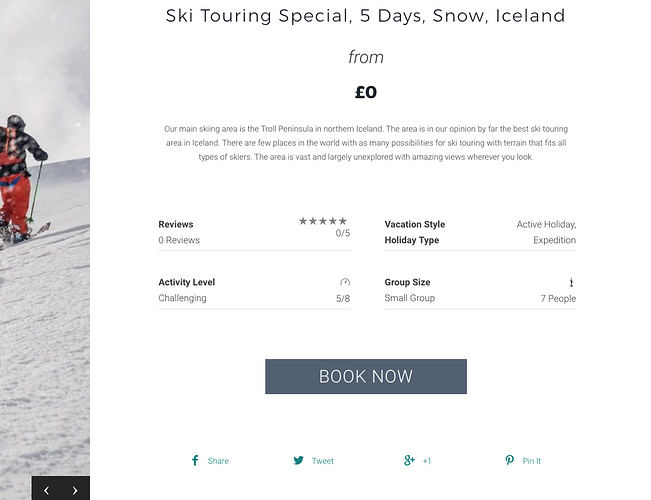Click the five-star rating icons
Image resolution: width=651 pixels, height=500 pixels.
(323, 221)
